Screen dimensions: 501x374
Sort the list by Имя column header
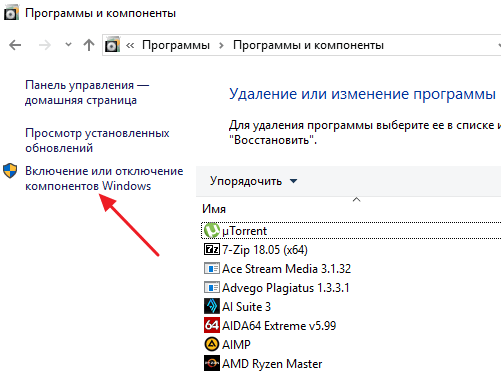(214, 209)
